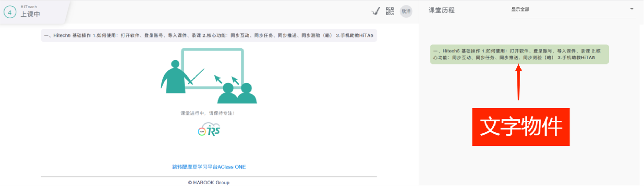
Task: Click the teacher figure in the illustration
Action: 173,78
